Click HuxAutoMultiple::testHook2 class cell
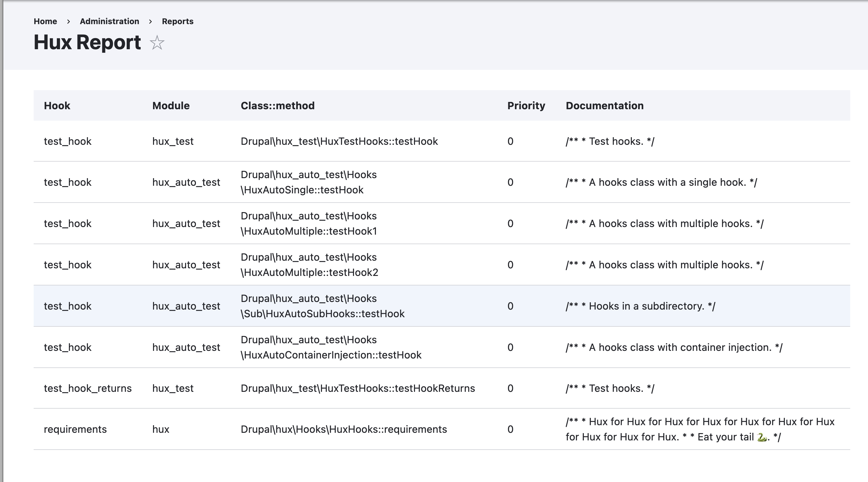The width and height of the screenshot is (868, 482). point(309,265)
